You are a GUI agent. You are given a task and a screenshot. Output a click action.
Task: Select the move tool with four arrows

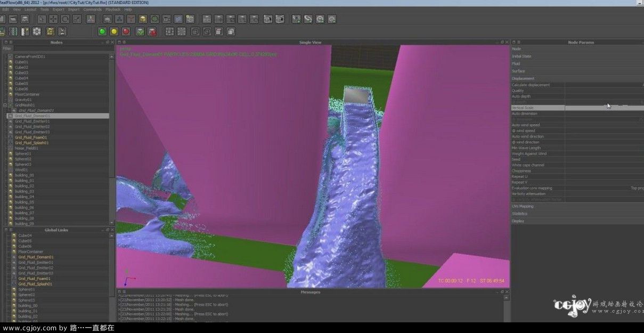[x=53, y=19]
